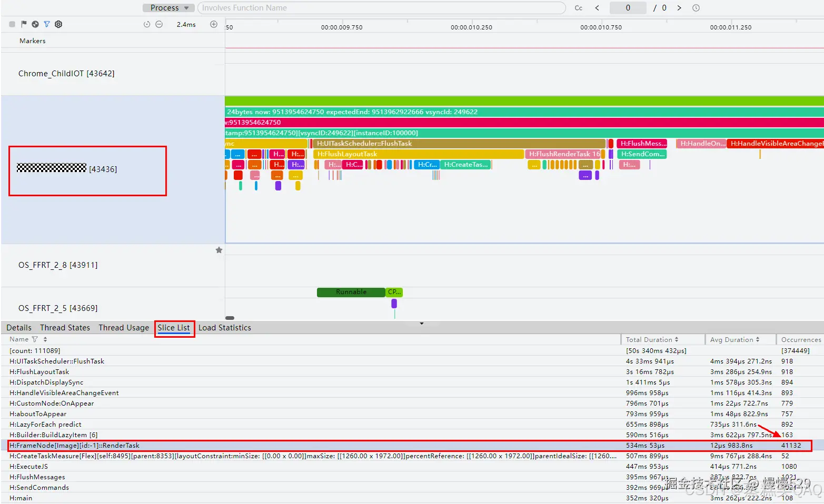The width and height of the screenshot is (824, 504).
Task: Select the H:LazyForEach predict list row
Action: coord(412,425)
